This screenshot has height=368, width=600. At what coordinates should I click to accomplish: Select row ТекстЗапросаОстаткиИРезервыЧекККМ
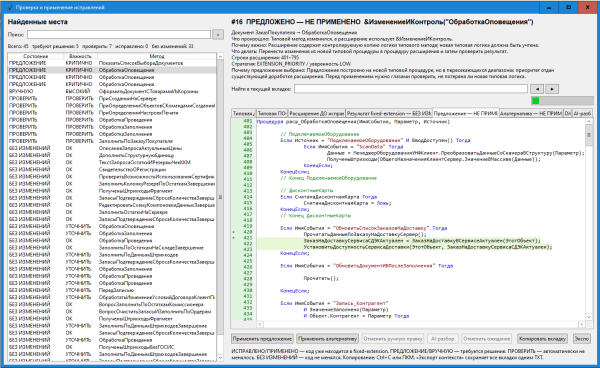[112, 162]
